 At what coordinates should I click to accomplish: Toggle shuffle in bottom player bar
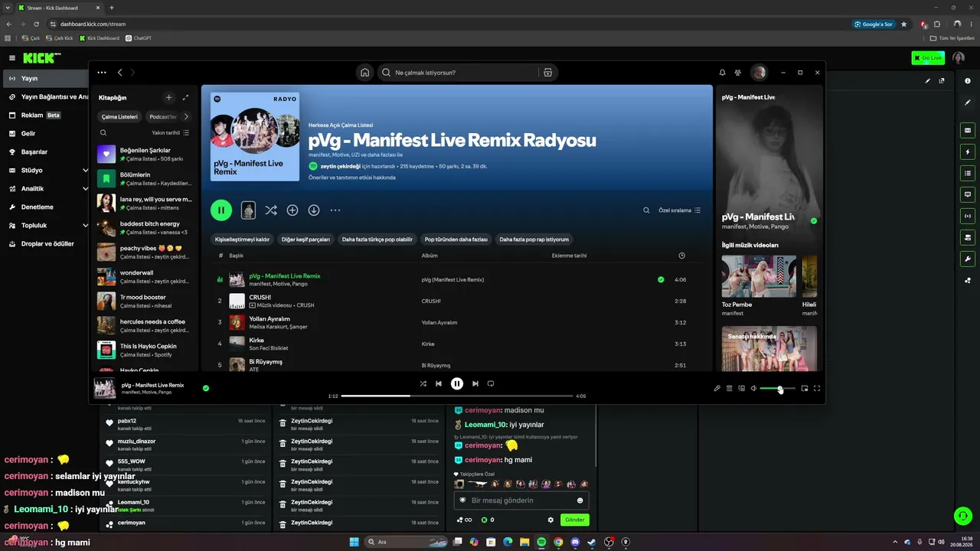click(x=423, y=383)
